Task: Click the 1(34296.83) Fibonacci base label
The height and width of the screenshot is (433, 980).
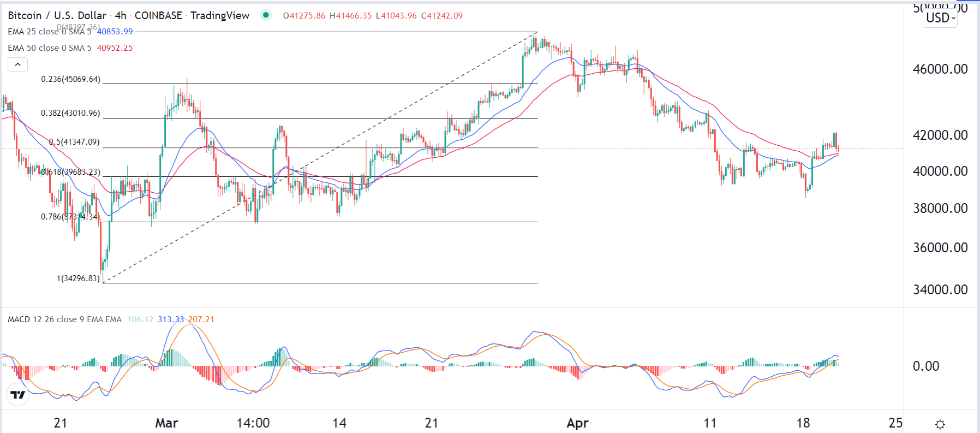Action: pyautogui.click(x=79, y=278)
